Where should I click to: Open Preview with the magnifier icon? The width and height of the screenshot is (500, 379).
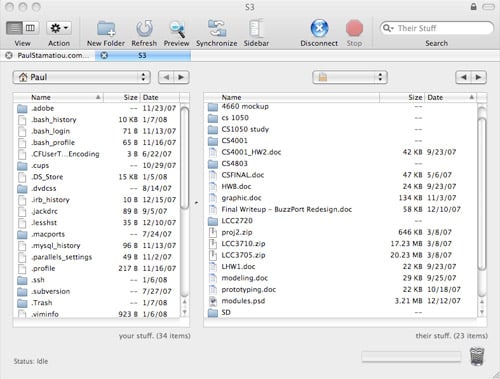click(x=177, y=29)
